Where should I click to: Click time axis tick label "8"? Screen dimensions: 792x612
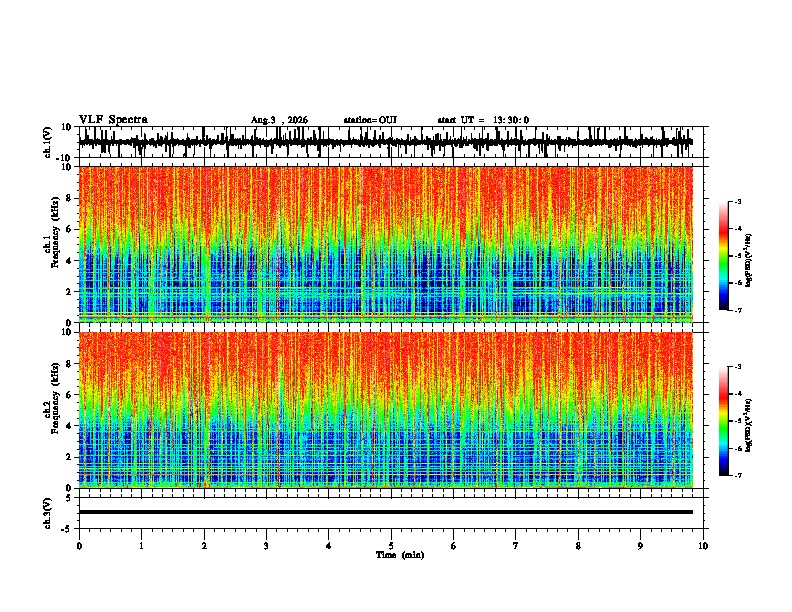point(578,546)
